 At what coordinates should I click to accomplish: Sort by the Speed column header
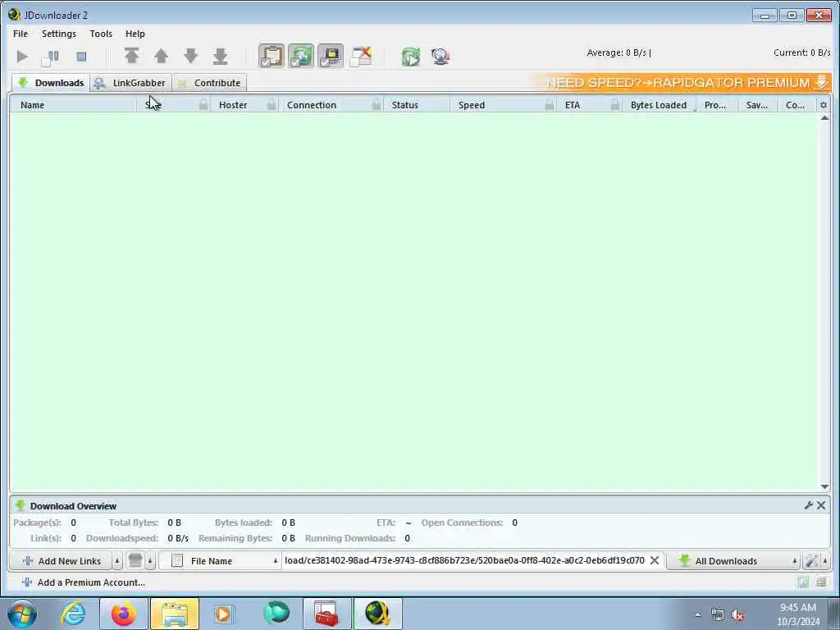472,105
